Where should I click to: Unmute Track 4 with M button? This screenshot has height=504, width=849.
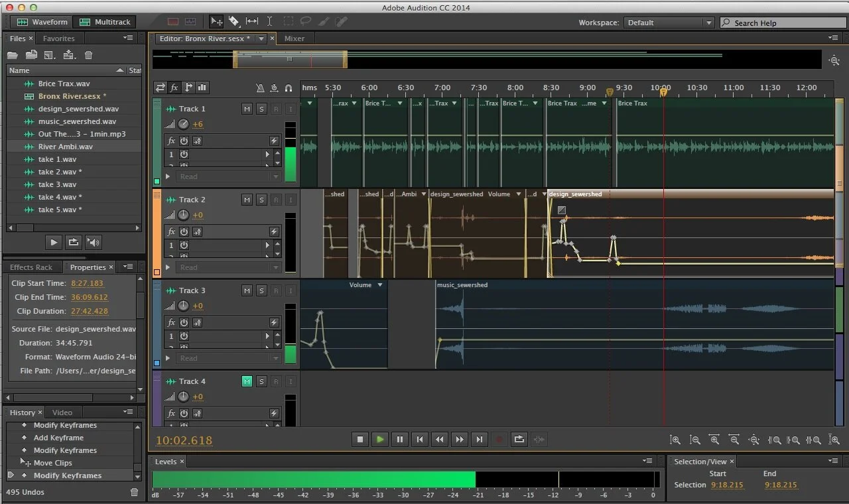[247, 381]
